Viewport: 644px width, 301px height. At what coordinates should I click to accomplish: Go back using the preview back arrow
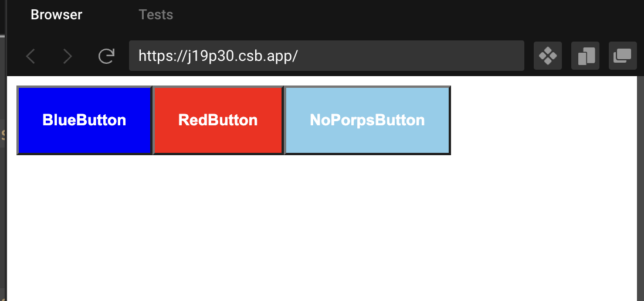(30, 56)
